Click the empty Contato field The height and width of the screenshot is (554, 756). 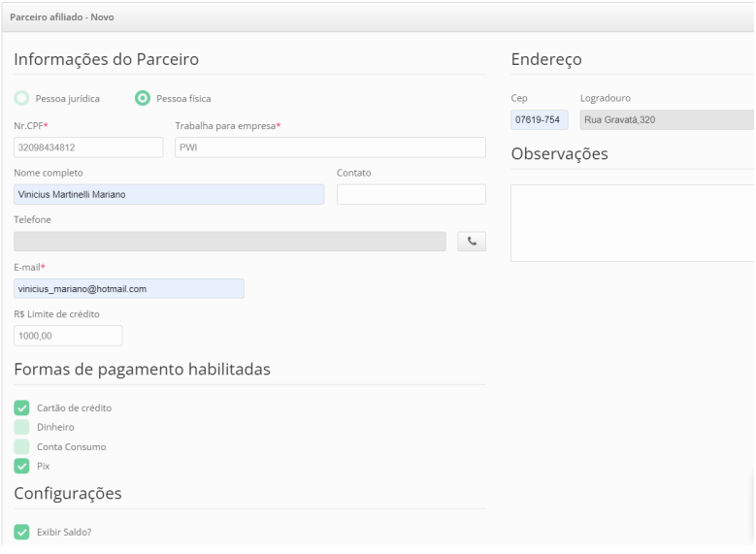click(411, 194)
